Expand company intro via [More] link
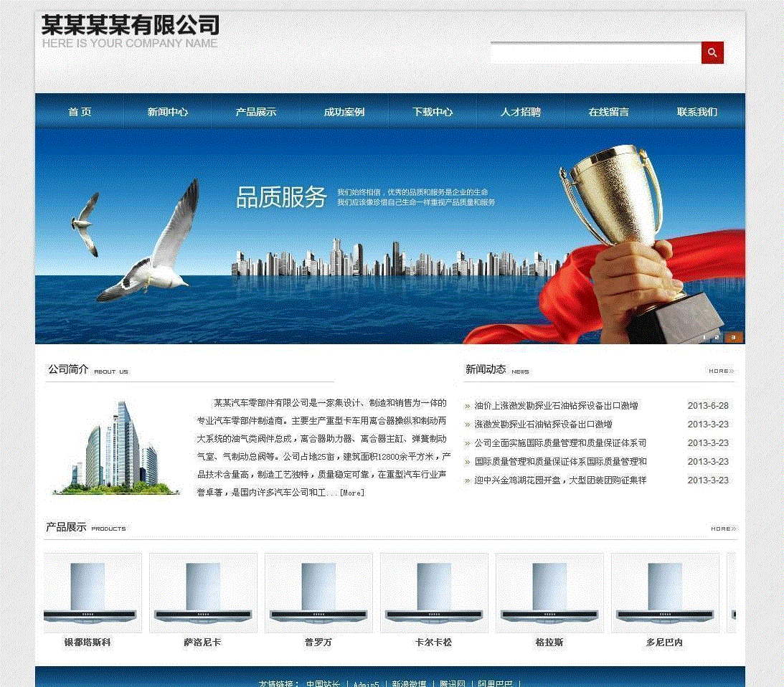The width and height of the screenshot is (784, 687). tap(351, 493)
